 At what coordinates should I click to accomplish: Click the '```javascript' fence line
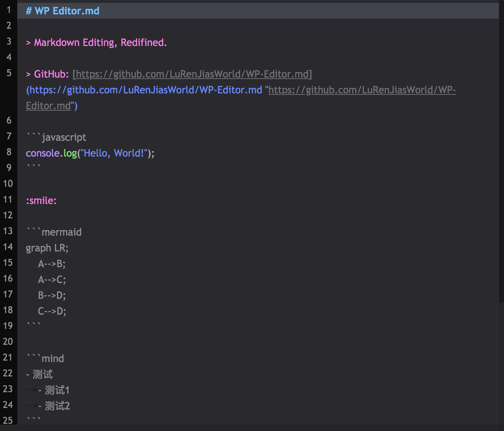(56, 137)
